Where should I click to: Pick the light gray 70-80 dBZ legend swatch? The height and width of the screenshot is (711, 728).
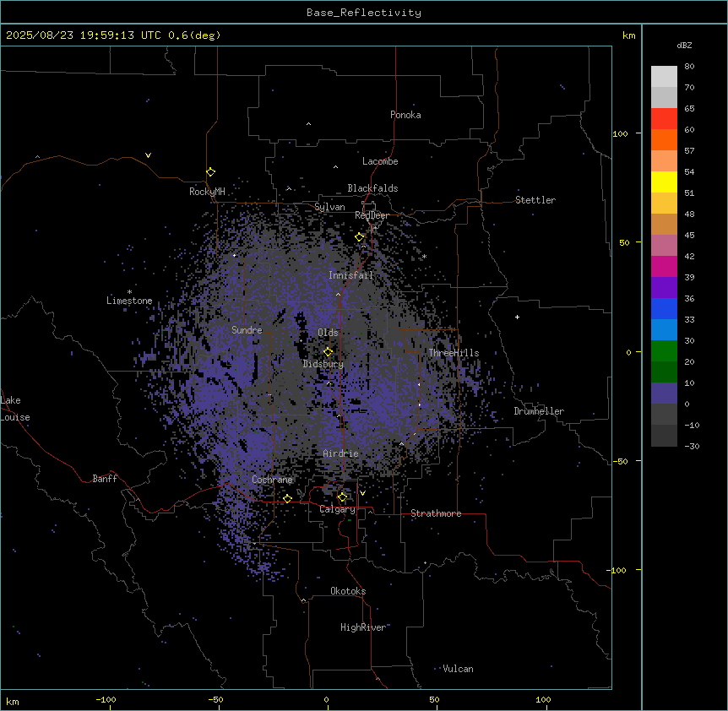point(664,76)
